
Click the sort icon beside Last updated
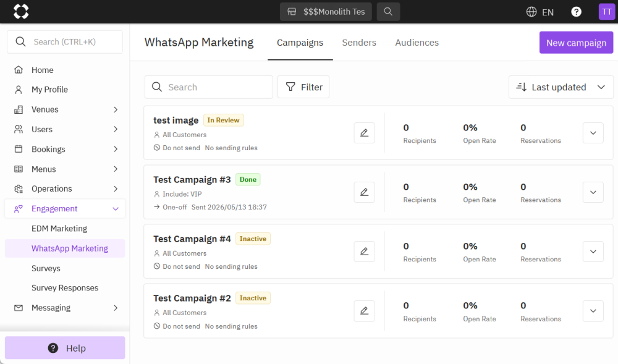(x=522, y=87)
